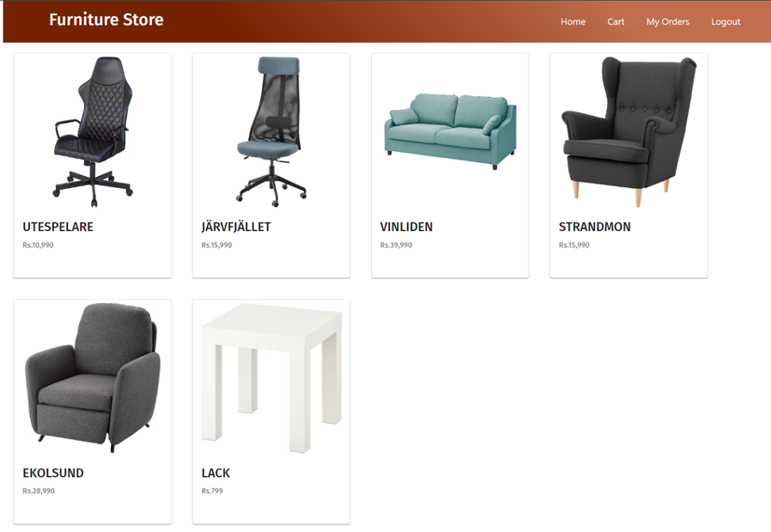The image size is (771, 532).
Task: Click the Furniture Store title logo
Action: click(106, 19)
